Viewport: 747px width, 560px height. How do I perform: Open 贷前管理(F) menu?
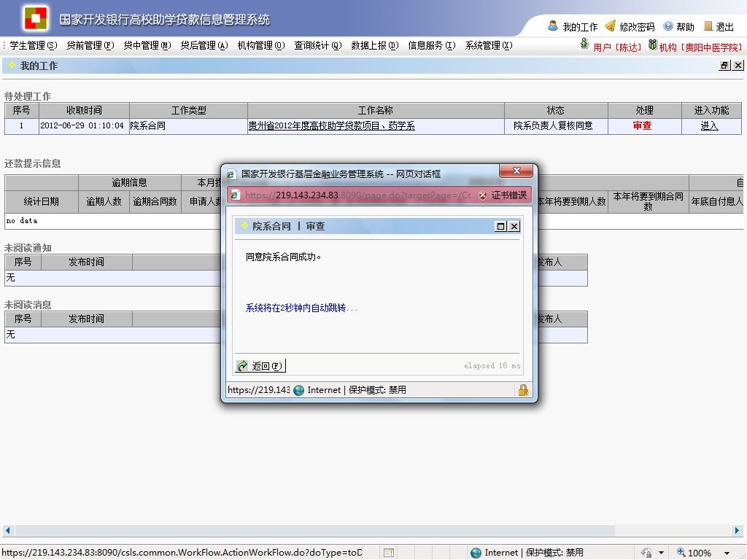click(x=90, y=45)
